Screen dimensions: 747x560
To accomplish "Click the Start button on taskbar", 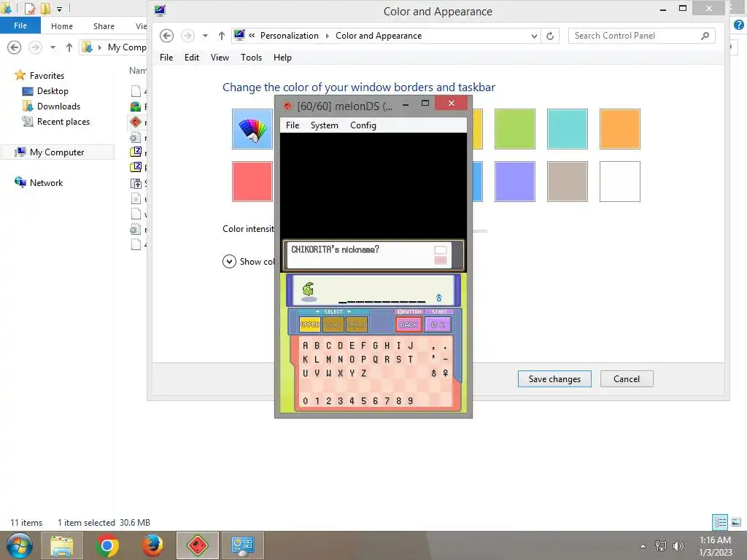I will (x=20, y=545).
